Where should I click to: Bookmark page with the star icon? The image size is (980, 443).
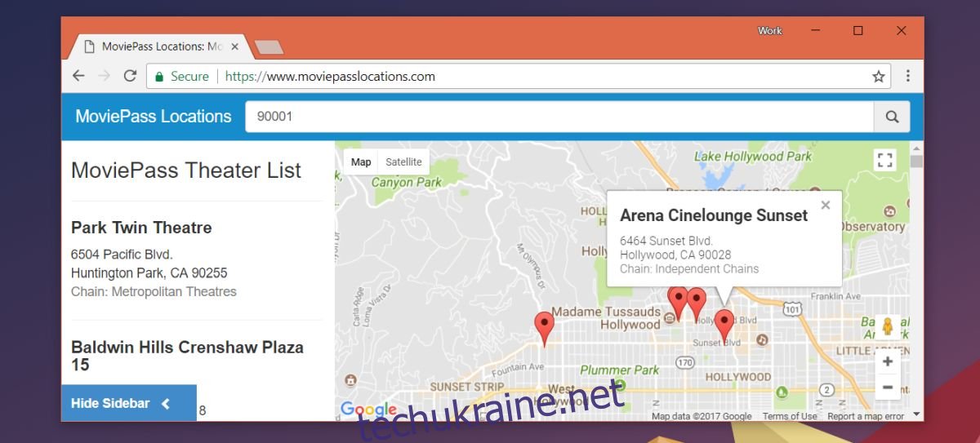point(879,77)
